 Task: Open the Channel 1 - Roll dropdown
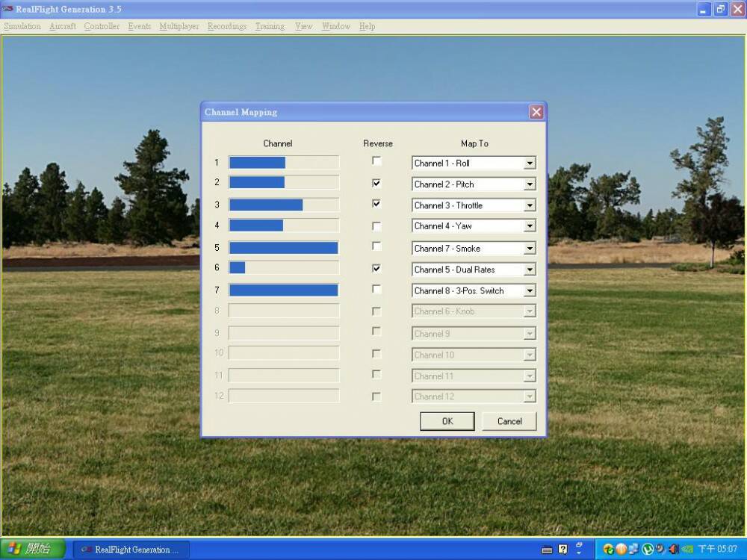tap(530, 163)
